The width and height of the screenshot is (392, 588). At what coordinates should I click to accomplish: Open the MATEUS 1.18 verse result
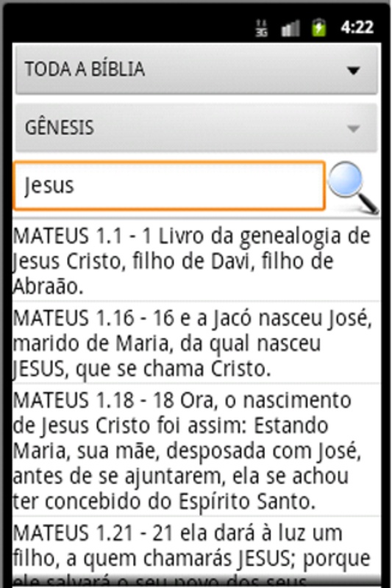pyautogui.click(x=196, y=450)
